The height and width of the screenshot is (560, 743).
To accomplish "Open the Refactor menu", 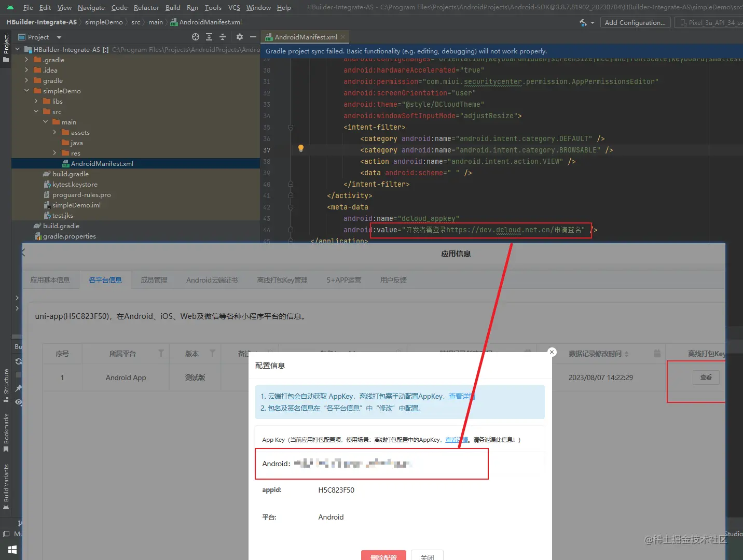I will pos(146,8).
